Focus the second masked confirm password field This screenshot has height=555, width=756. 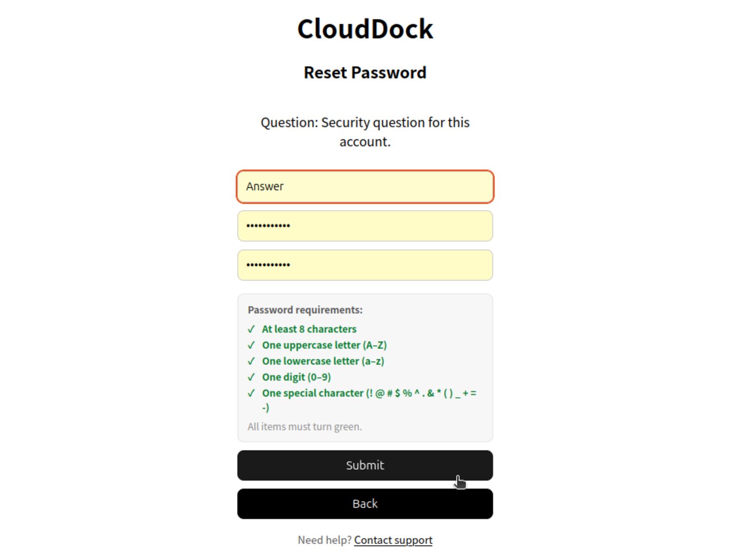(365, 265)
